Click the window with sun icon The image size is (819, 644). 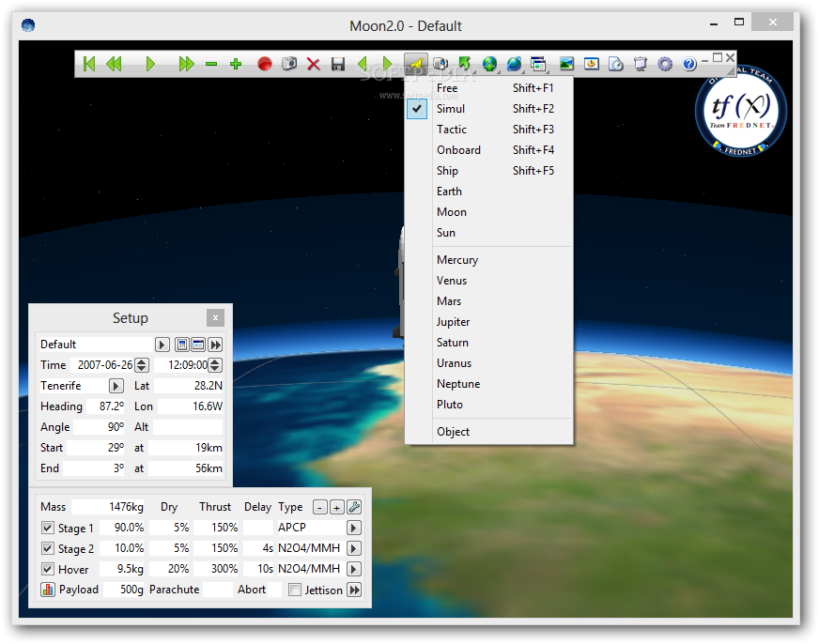coord(592,64)
